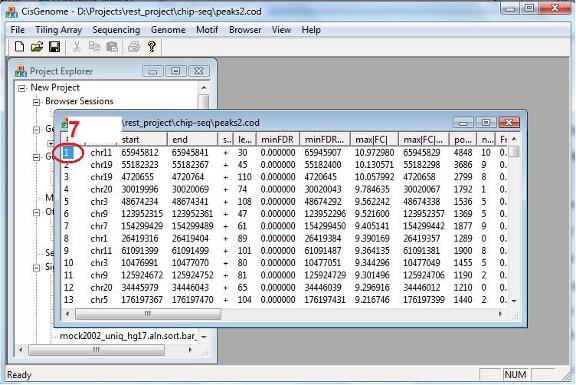Open the View menu
The image size is (576, 385).
(281, 30)
